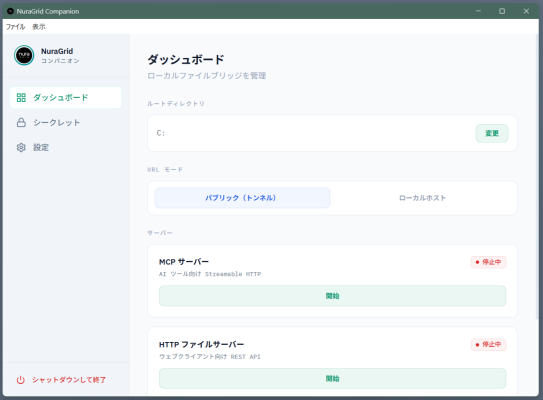Click the サーバー section label

[160, 233]
